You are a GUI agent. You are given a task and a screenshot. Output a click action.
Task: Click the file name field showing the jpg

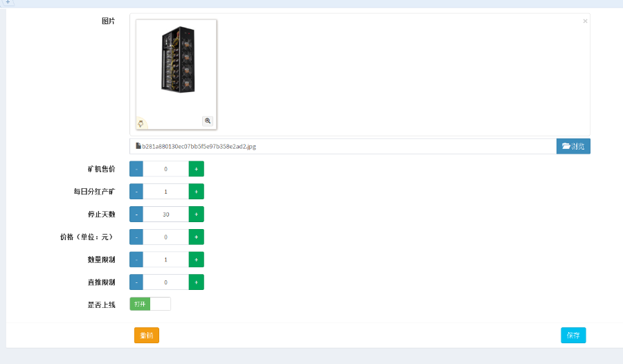[343, 146]
